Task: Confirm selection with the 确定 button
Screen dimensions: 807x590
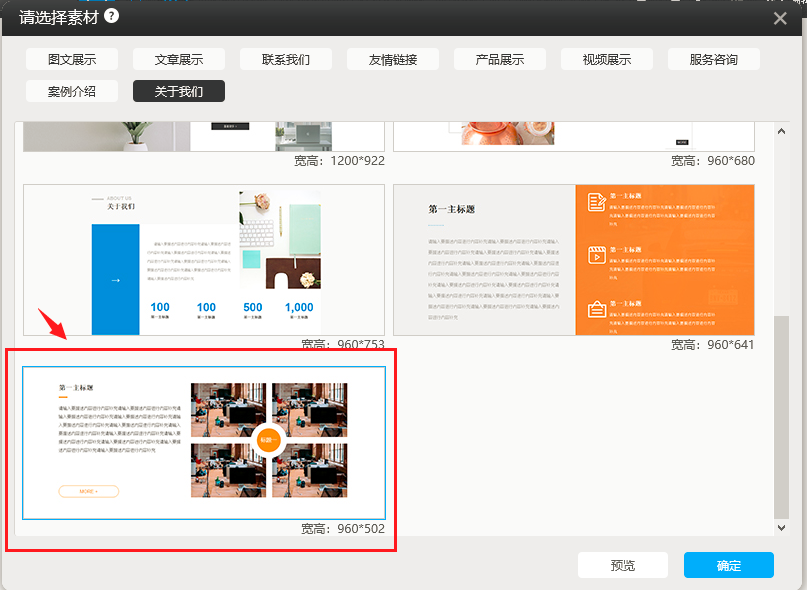Action: coord(728,565)
